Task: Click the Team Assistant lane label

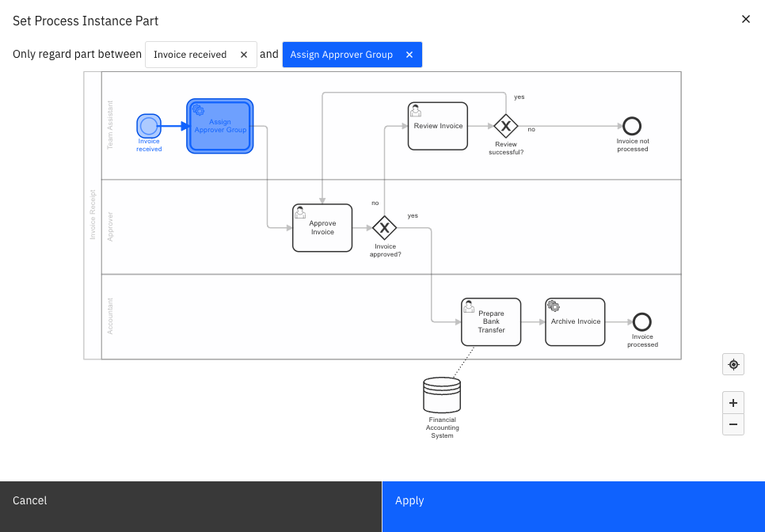Action: tap(110, 125)
